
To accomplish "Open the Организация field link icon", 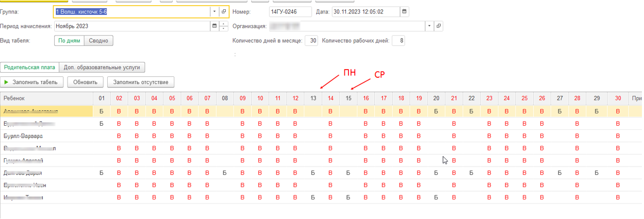I will 438,26.
